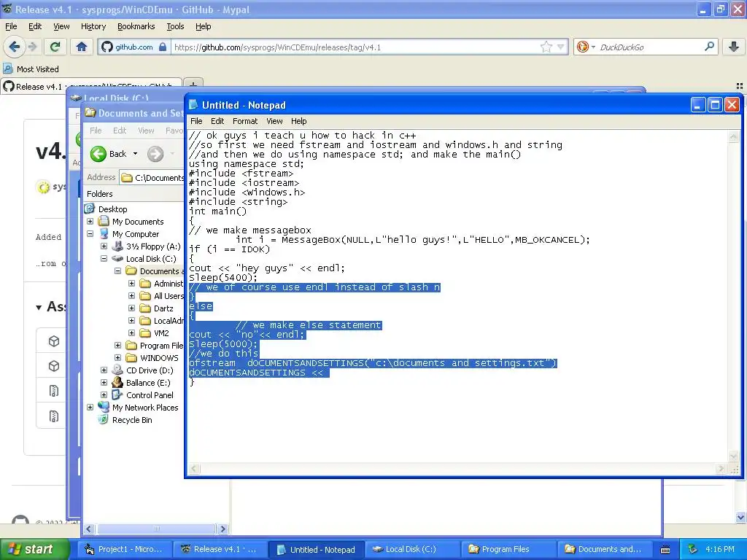
Task: Switch to Project1 taskbar button
Action: (x=125, y=549)
